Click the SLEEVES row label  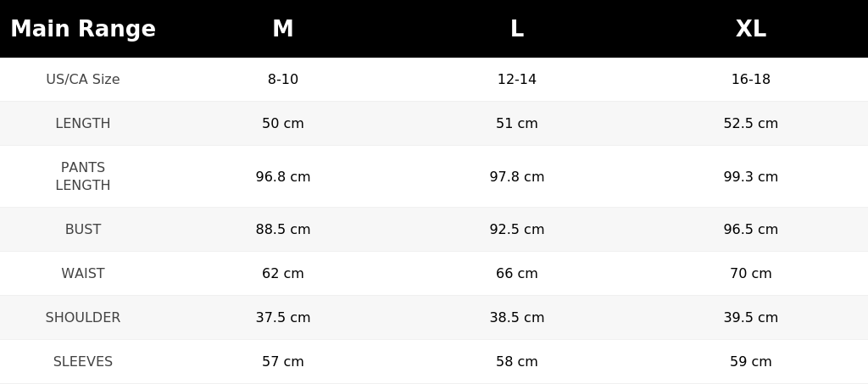83,361
